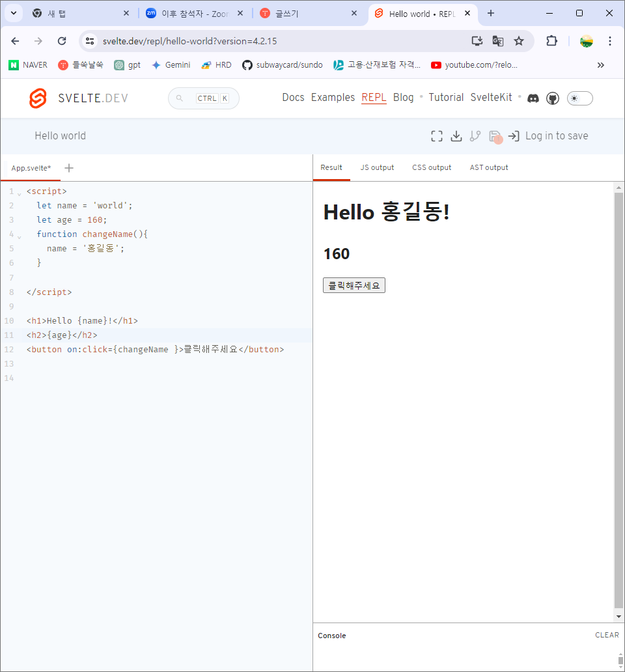Image resolution: width=625 pixels, height=672 pixels.
Task: Switch to the Result tab
Action: coord(331,167)
